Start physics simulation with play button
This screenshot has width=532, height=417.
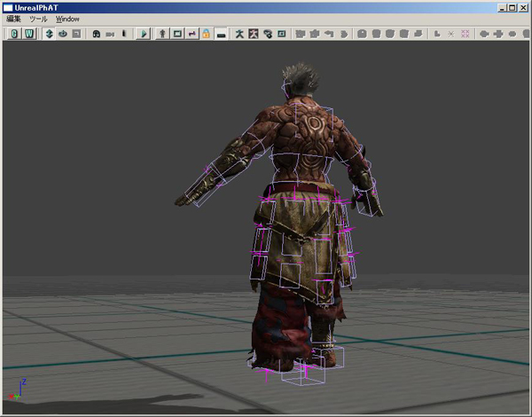[x=143, y=34]
